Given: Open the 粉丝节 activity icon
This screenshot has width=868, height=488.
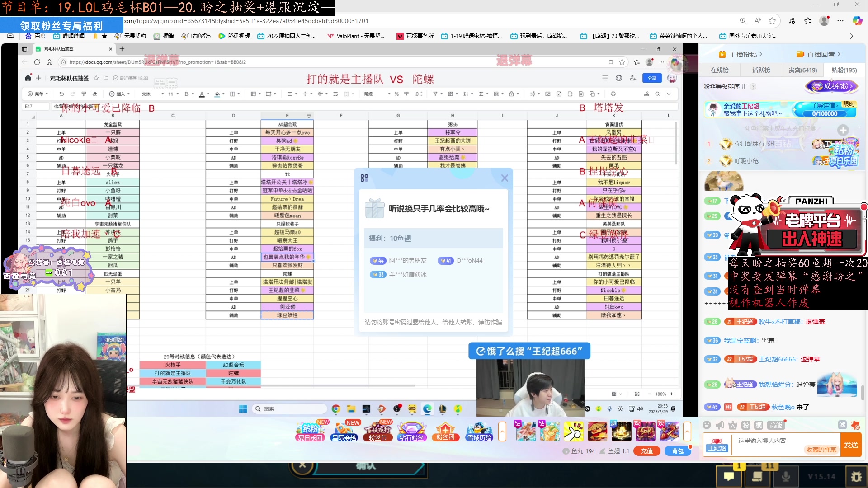Looking at the screenshot, I should point(377,431).
